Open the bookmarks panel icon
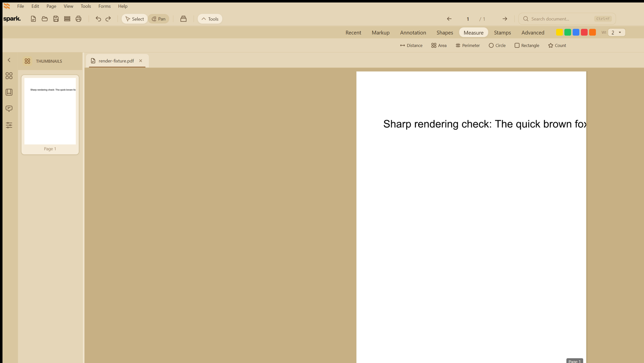Image resolution: width=644 pixels, height=363 pixels. 9,92
